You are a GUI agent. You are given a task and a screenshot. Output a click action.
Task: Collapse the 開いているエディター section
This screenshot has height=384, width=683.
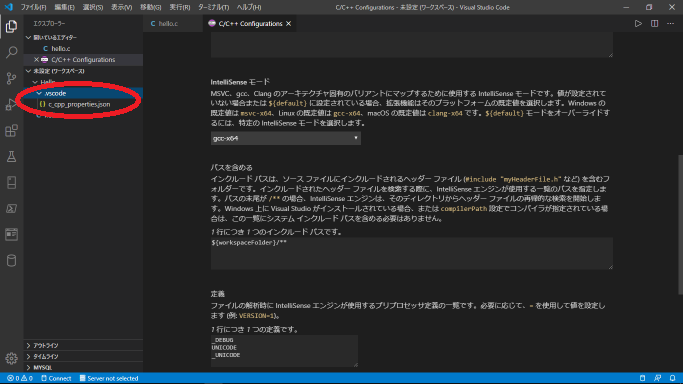click(83, 37)
